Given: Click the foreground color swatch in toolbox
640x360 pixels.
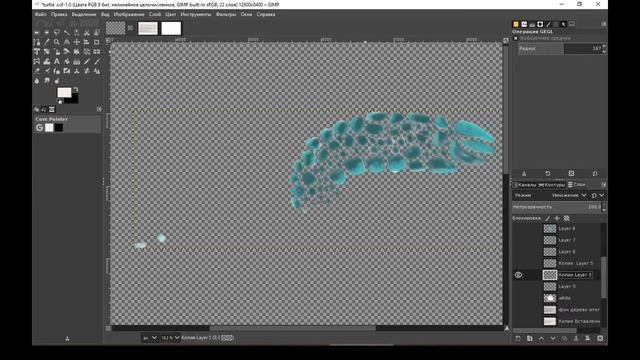Looking at the screenshot, I should 64,92.
